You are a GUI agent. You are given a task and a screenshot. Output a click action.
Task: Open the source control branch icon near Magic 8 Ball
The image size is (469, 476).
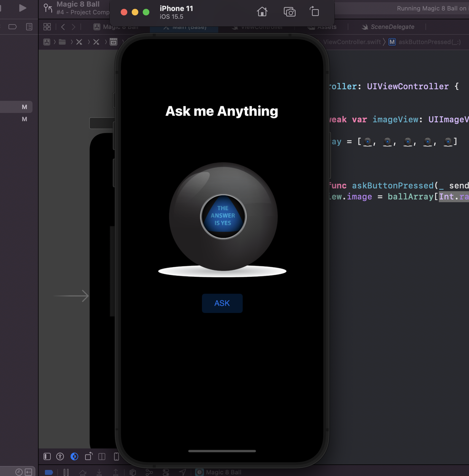(48, 8)
